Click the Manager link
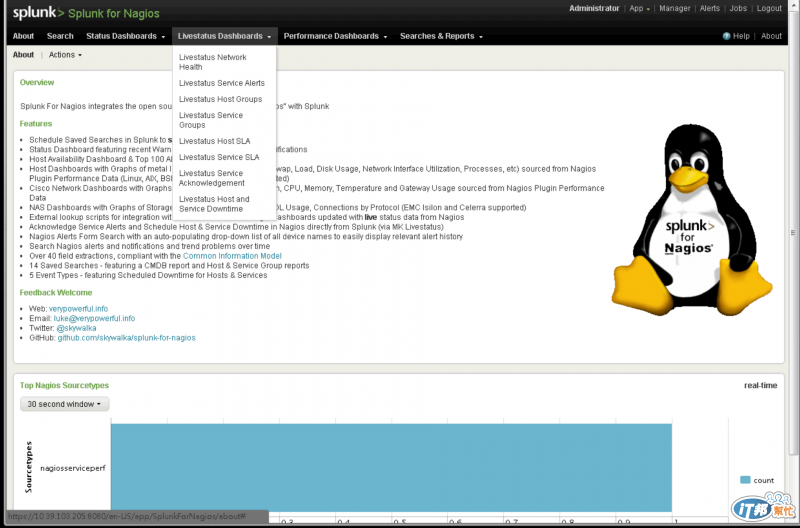The image size is (800, 528). (674, 8)
